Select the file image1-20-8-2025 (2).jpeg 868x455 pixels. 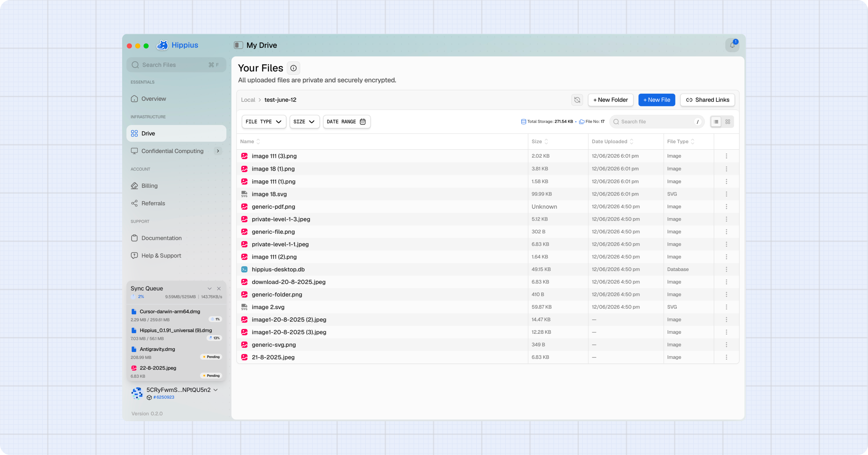289,319
